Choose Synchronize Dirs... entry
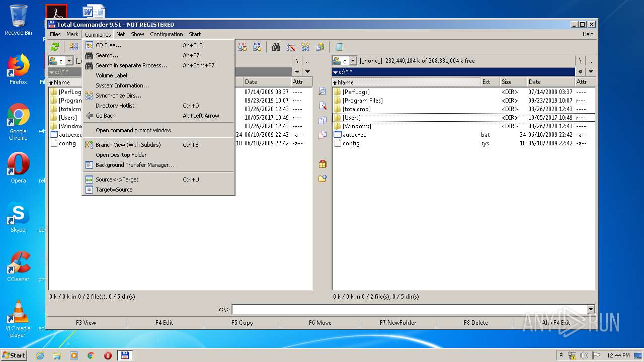Screen dimensions: 644x362 coord(158,96)
